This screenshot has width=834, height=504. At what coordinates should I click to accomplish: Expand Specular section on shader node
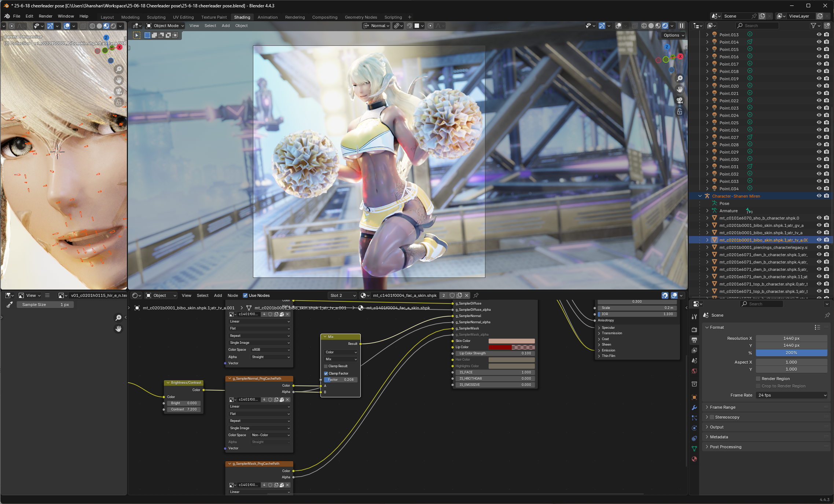[x=608, y=328]
